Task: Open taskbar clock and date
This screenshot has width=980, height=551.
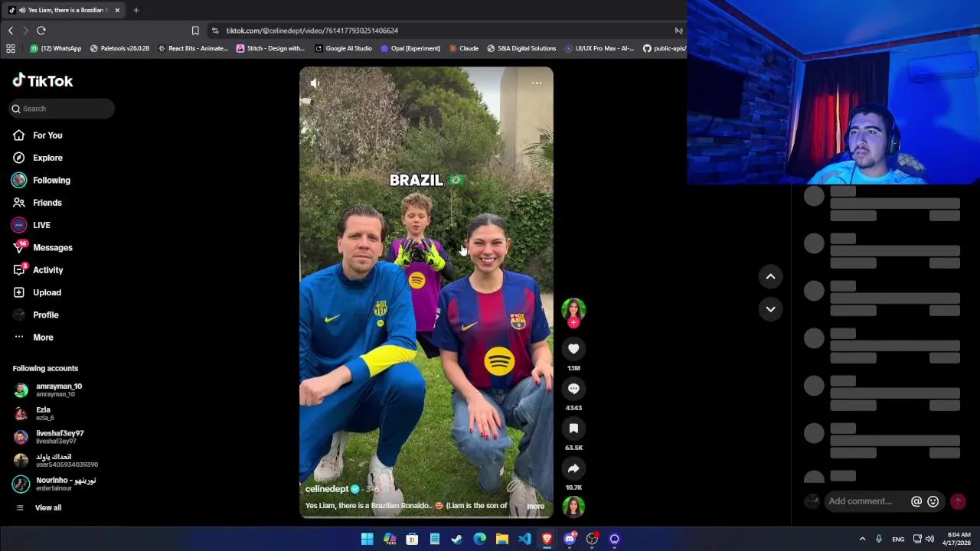Action: 956,539
